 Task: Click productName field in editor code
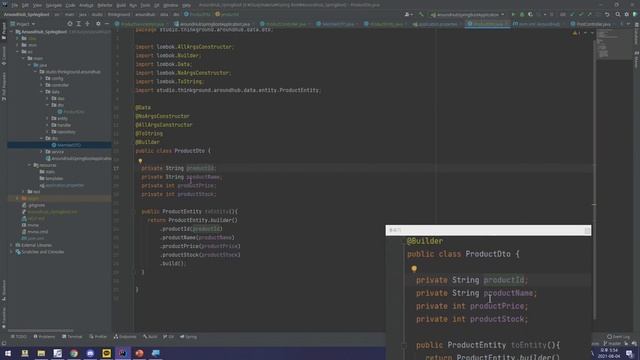[x=203, y=177]
